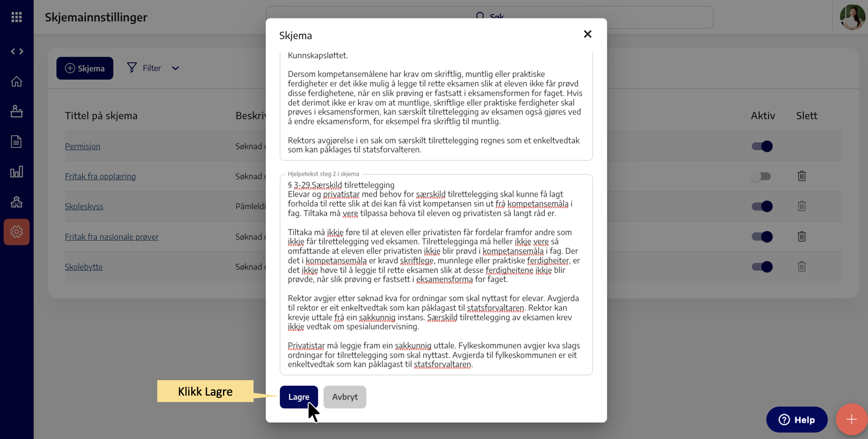Click the Aktiv column header
The width and height of the screenshot is (868, 439).
[x=763, y=116]
